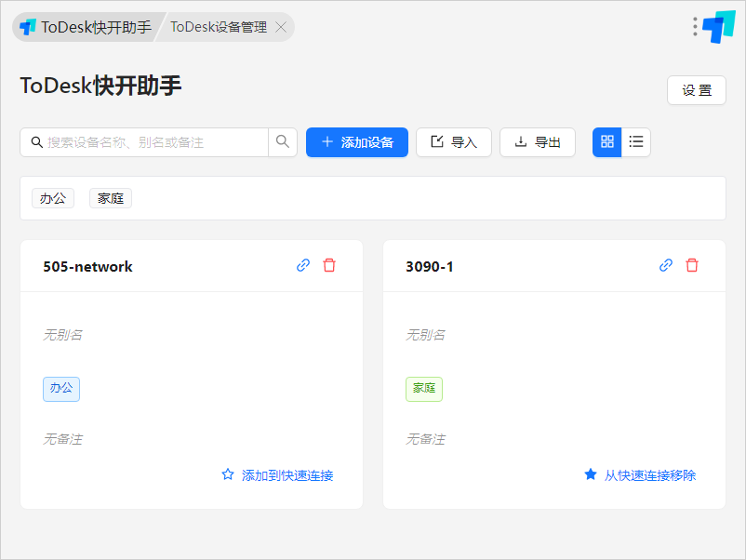
Task: Click 无备注 on 505-network card
Action: tap(63, 439)
